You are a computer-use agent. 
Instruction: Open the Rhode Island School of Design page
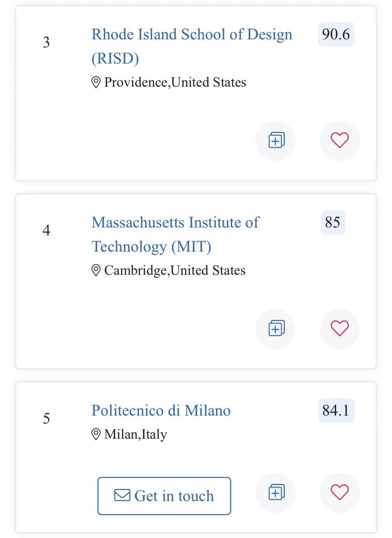click(x=192, y=46)
